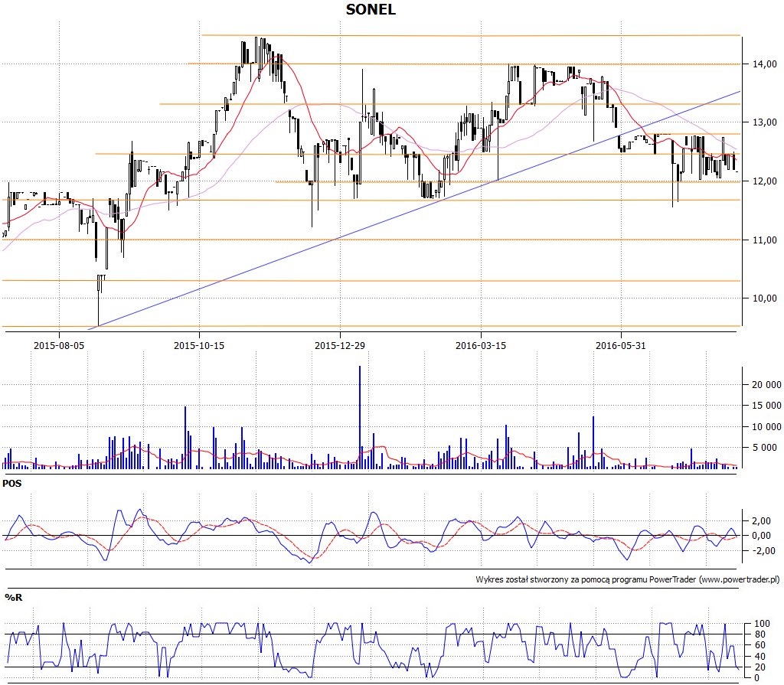784x685 pixels.
Task: Click the %R indicator label
Action: click(14, 598)
